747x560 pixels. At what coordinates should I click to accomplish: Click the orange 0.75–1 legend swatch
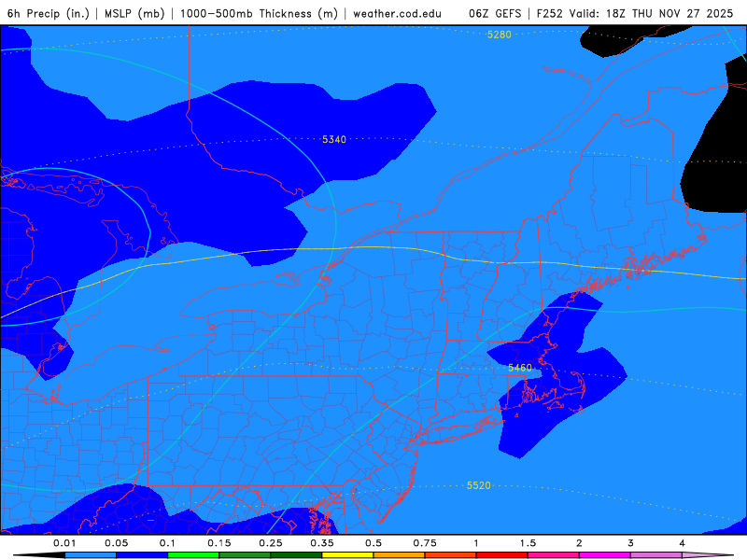click(x=451, y=555)
